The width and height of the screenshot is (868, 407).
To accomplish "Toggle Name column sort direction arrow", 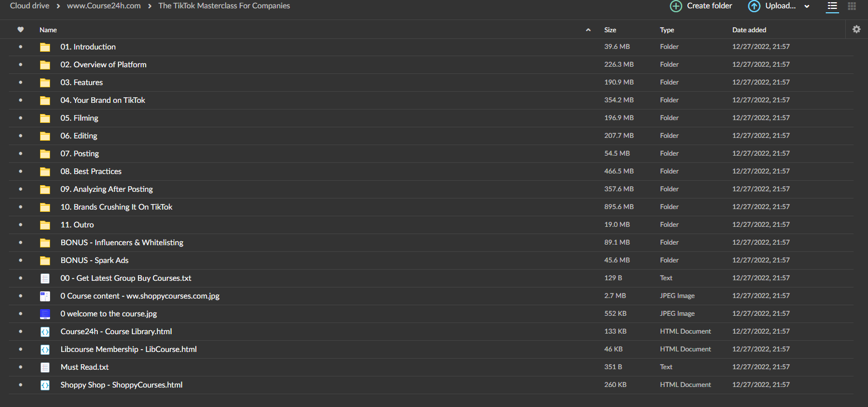I will click(588, 30).
